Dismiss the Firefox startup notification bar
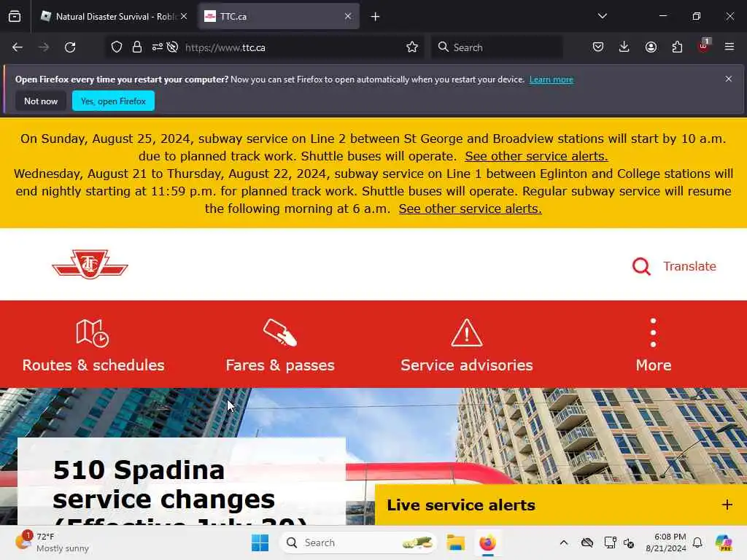The height and width of the screenshot is (560, 747). point(729,79)
